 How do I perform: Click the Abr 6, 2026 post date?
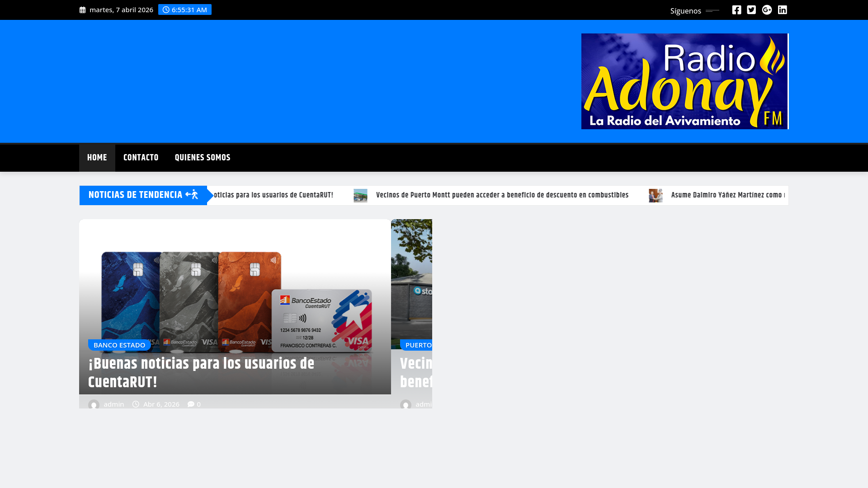point(156,404)
